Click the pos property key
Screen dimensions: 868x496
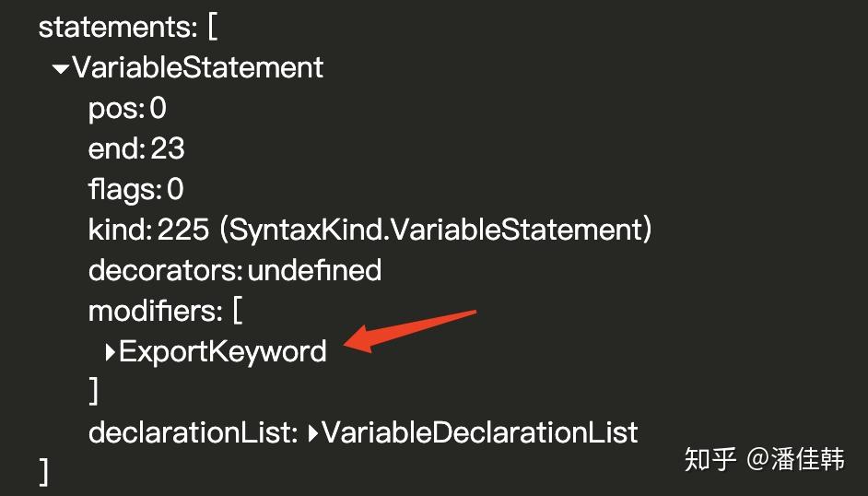click(x=114, y=109)
